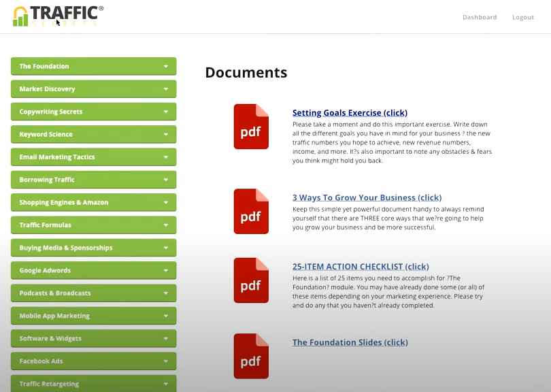Click description starting 'Here is a list of 25'

388,291
